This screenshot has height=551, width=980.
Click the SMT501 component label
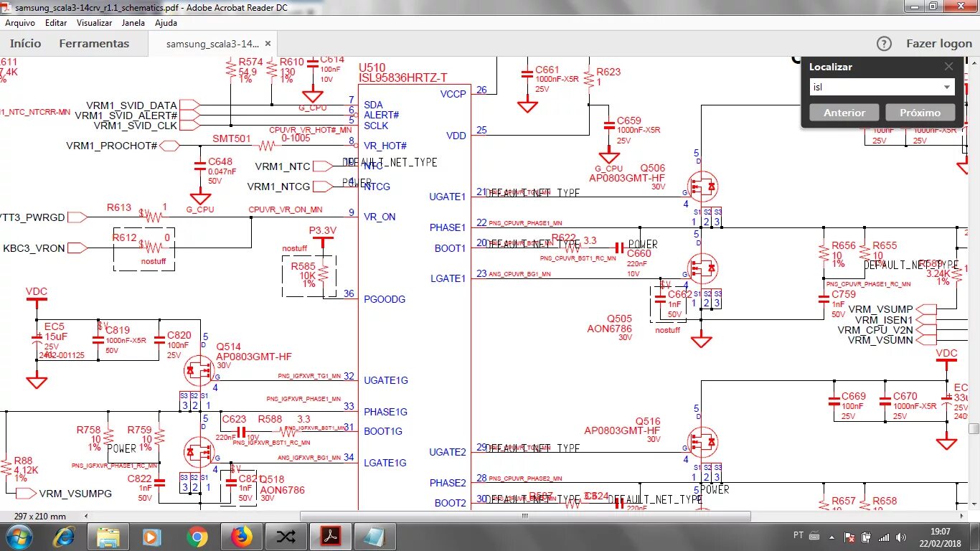[232, 138]
